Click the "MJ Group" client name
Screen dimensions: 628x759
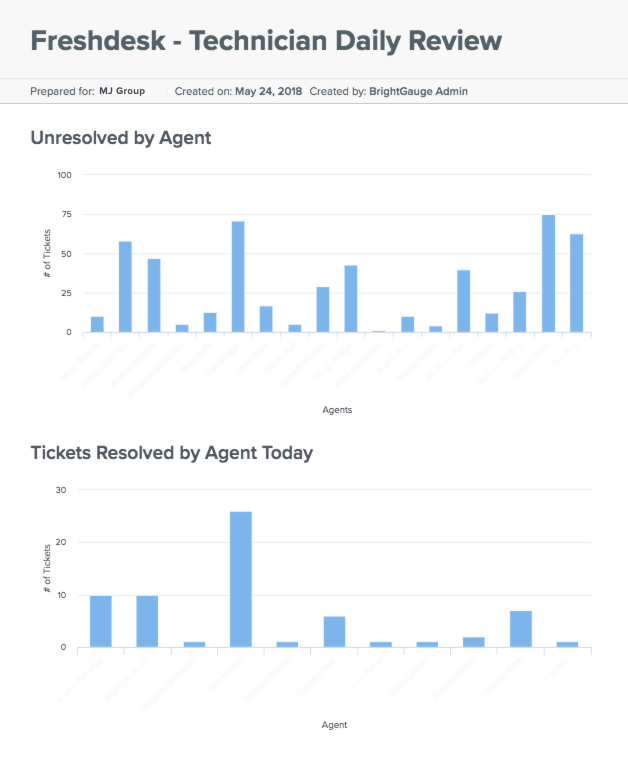coord(122,91)
